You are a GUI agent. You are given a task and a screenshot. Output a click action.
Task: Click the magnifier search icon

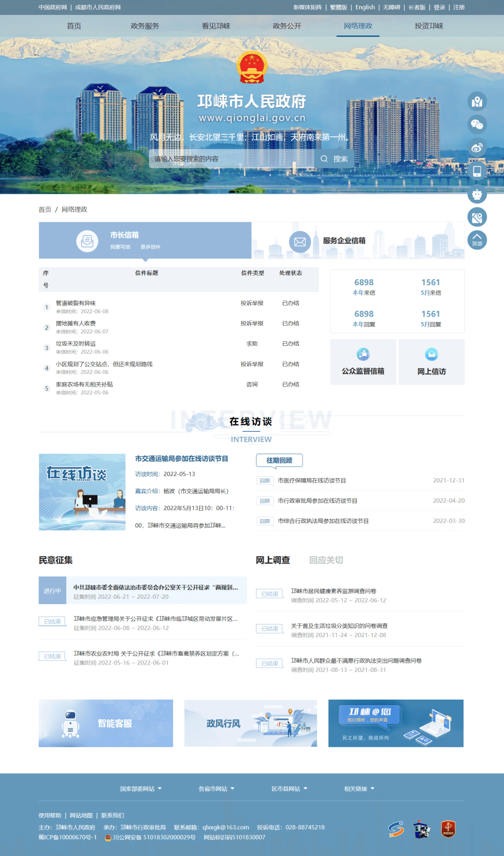[x=324, y=159]
